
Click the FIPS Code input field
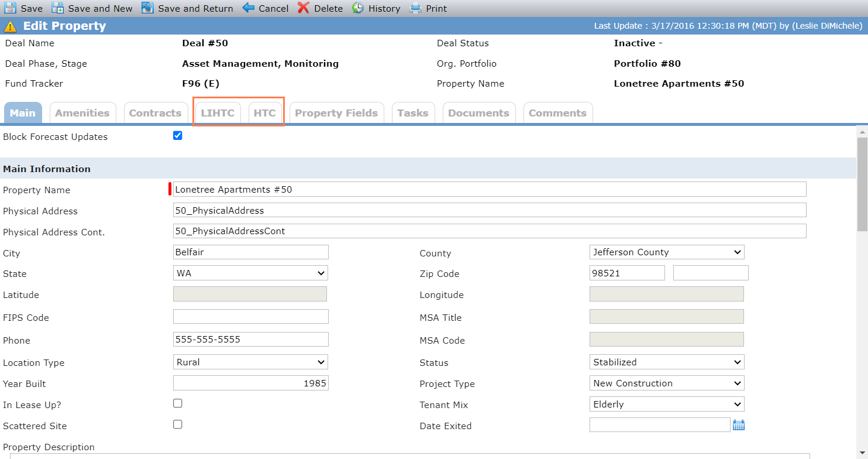pos(250,317)
